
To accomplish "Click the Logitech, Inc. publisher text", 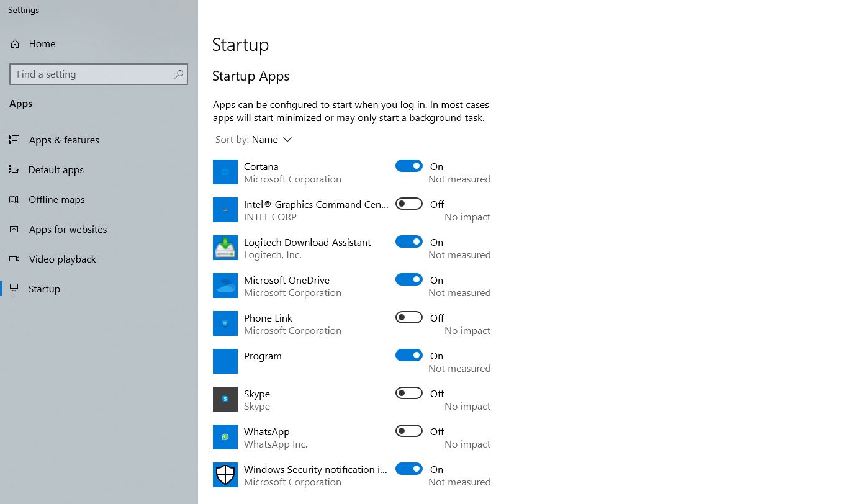I will [x=273, y=255].
